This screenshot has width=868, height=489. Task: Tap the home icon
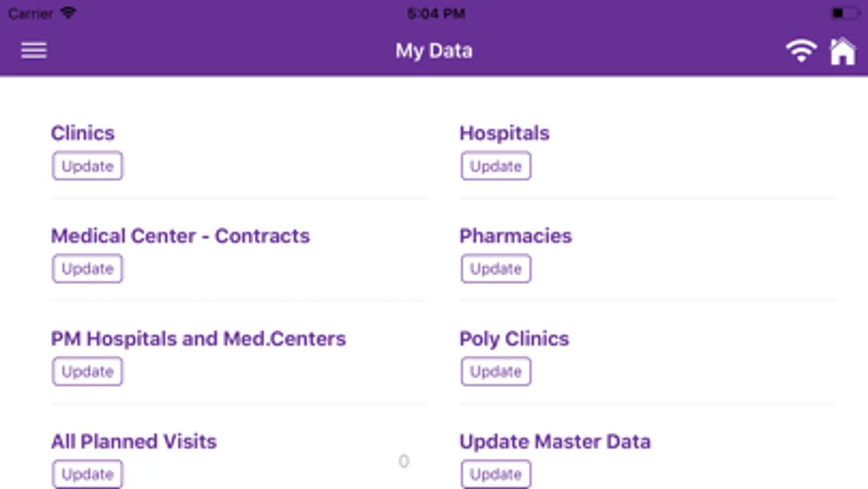[x=842, y=52]
